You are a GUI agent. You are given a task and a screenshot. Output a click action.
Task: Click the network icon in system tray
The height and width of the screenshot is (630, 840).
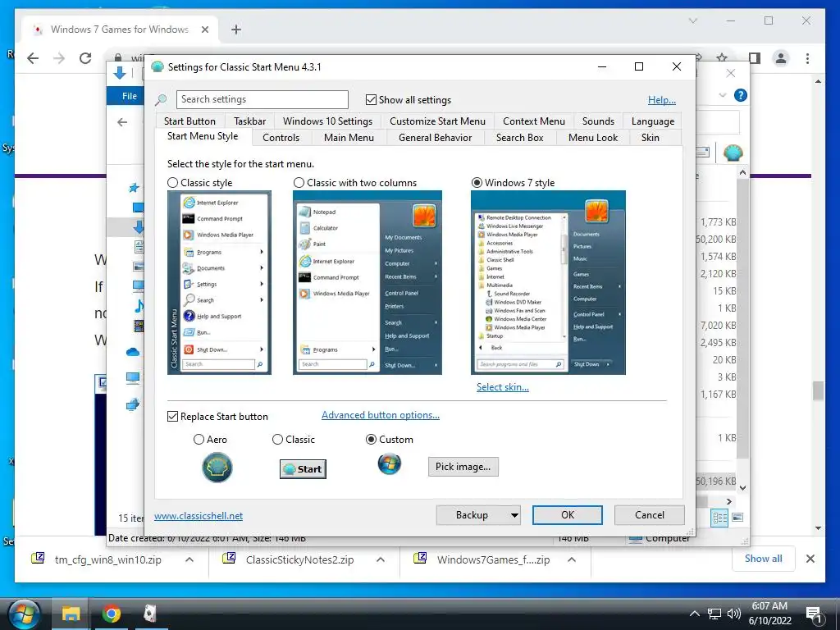click(714, 614)
